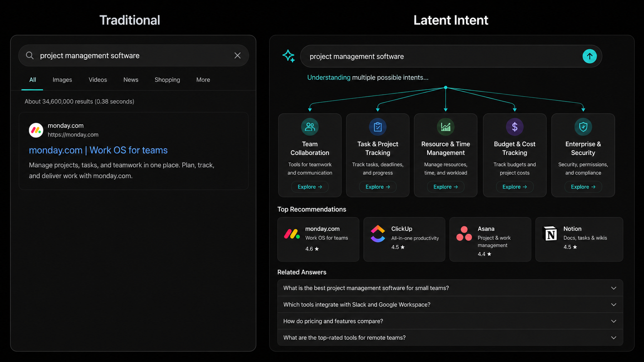Click 'Tools for teamwork and communication' description
This screenshot has height=362, width=644.
[310, 168]
